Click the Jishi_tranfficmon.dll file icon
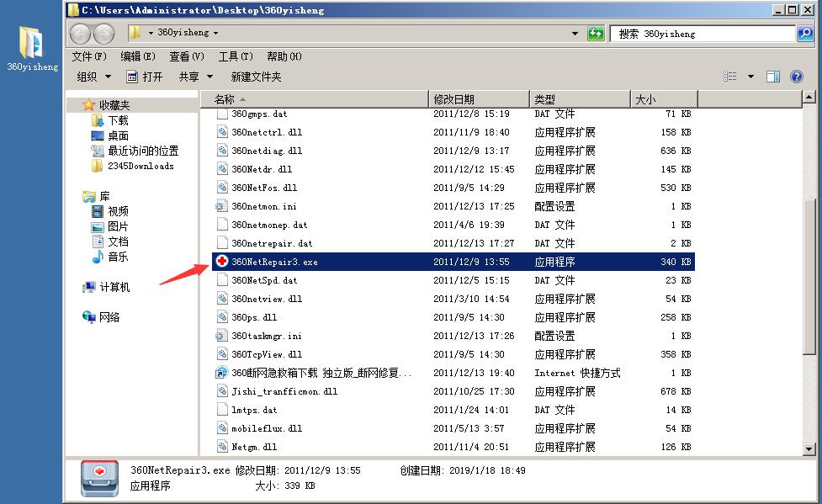822x504 pixels. click(x=222, y=390)
